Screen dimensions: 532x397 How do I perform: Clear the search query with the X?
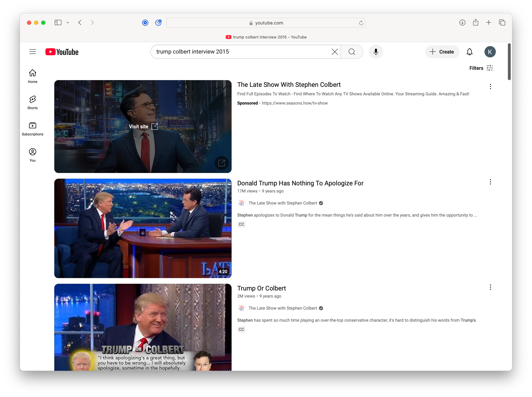coord(334,52)
